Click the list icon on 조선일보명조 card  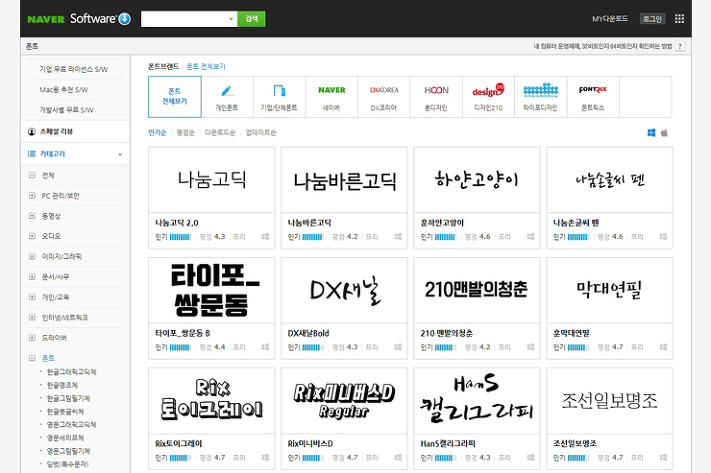(x=663, y=458)
